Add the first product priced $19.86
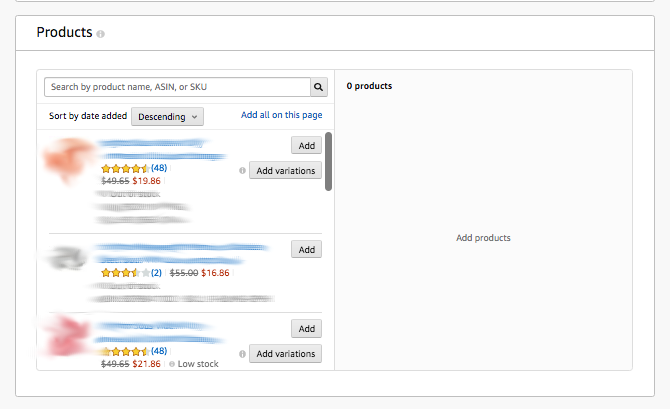 point(306,146)
